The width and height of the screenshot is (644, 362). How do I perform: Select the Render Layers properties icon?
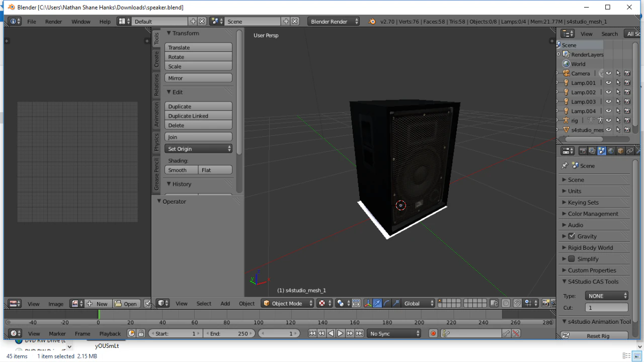[592, 151]
